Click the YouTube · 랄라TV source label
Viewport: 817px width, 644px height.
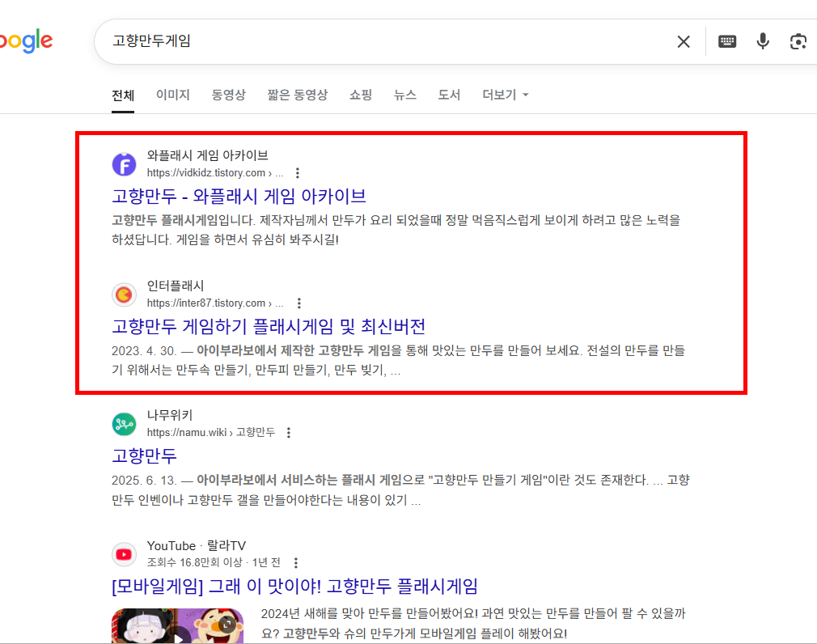click(x=196, y=545)
